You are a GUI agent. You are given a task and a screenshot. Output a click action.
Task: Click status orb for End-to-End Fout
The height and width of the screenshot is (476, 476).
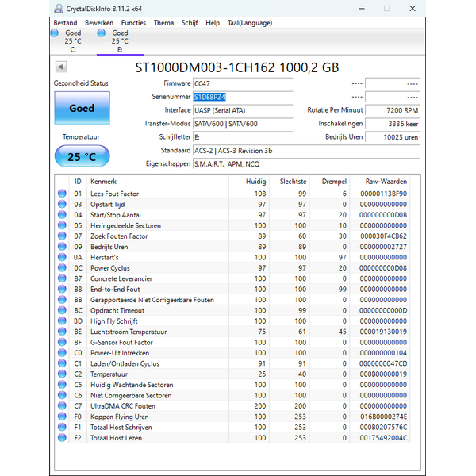click(62, 289)
